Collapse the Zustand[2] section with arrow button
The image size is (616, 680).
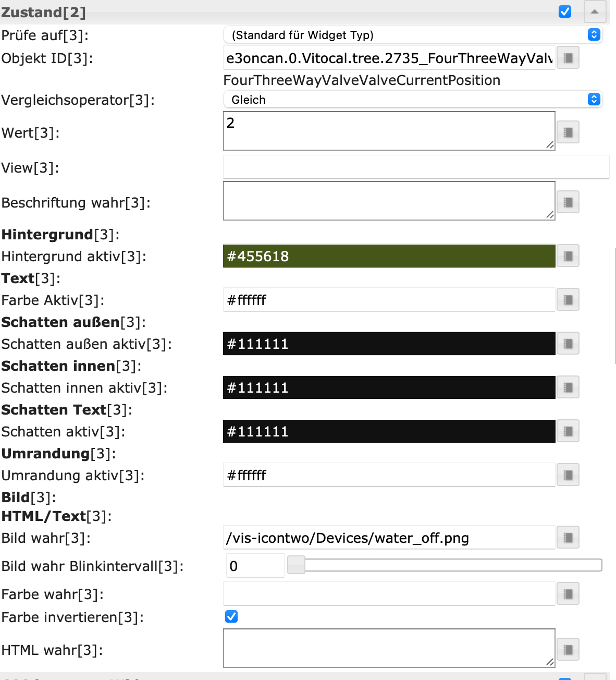pos(595,11)
